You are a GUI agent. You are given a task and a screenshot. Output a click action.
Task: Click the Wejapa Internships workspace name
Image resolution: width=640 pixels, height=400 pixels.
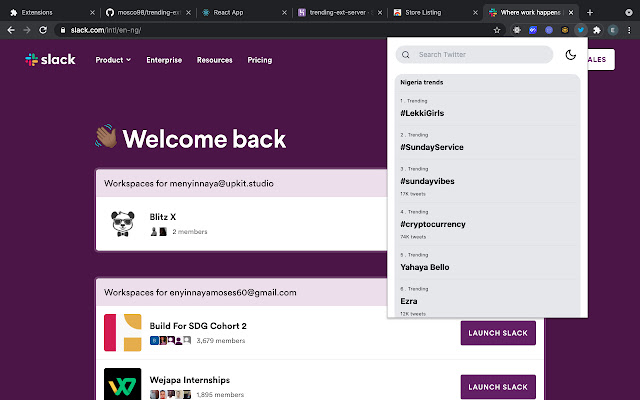(189, 380)
